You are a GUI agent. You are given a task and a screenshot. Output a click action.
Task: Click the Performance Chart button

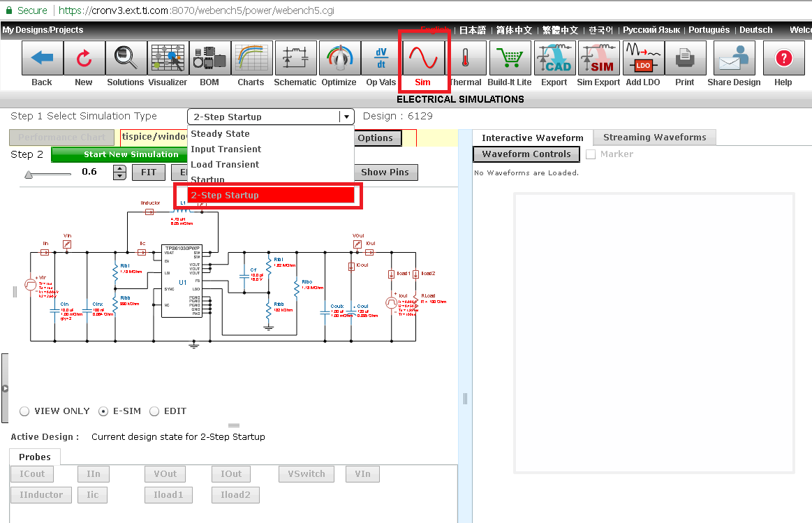coord(61,138)
